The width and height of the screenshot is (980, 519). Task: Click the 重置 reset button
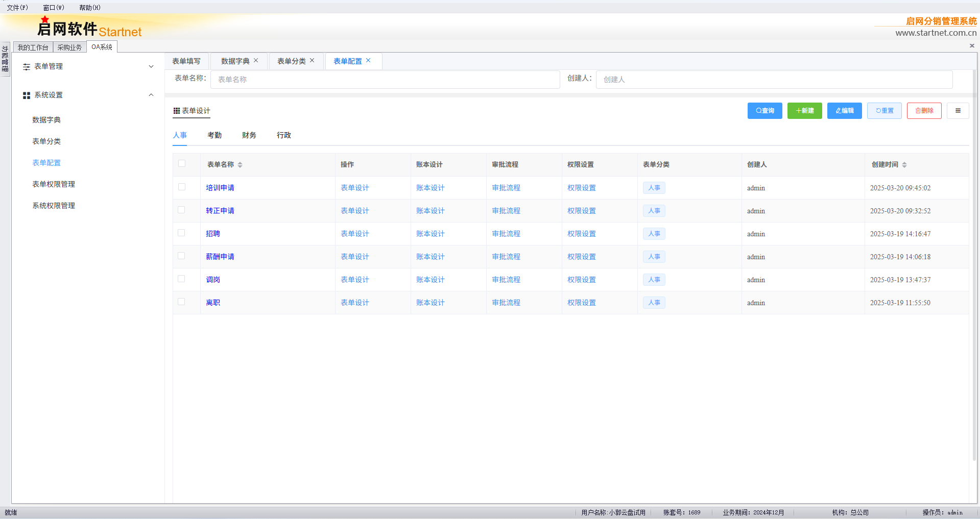click(884, 111)
